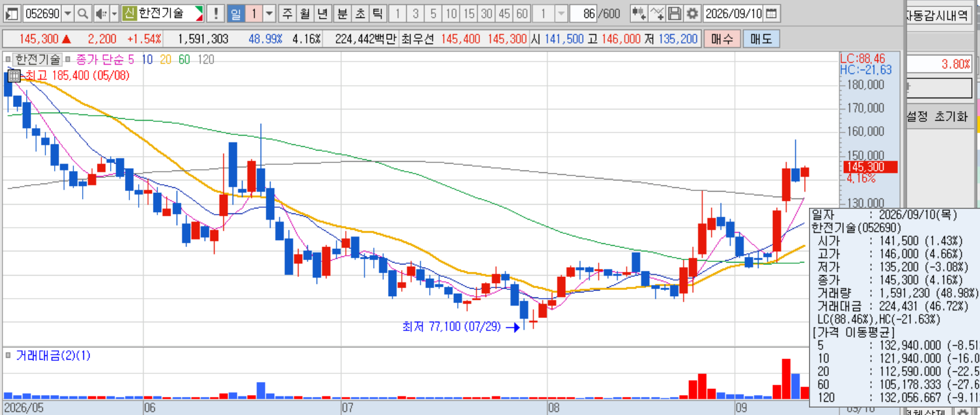Open the period multiplier dropdown next to 1
The image size is (980, 415).
point(269,13)
